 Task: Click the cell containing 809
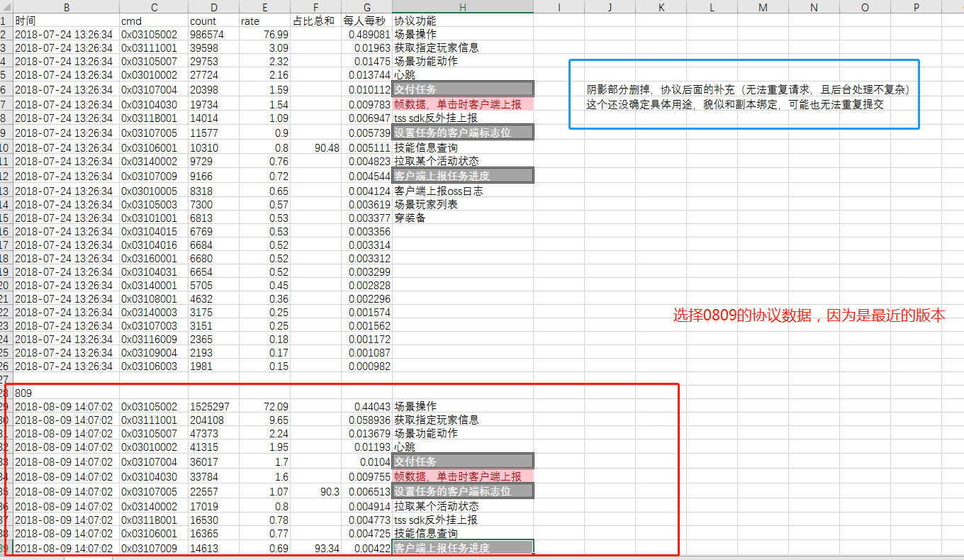coord(66,393)
